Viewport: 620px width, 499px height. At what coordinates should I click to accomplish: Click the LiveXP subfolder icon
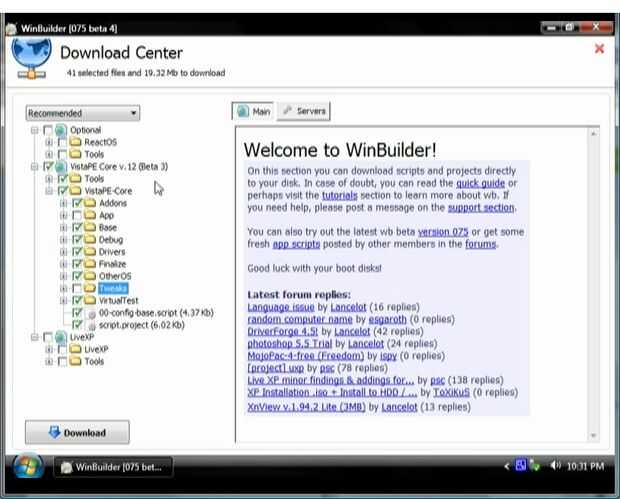pyautogui.click(x=75, y=349)
